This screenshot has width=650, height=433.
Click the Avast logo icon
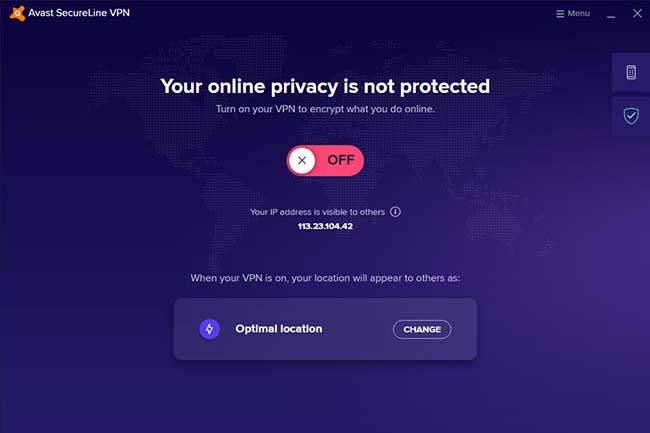pos(17,13)
